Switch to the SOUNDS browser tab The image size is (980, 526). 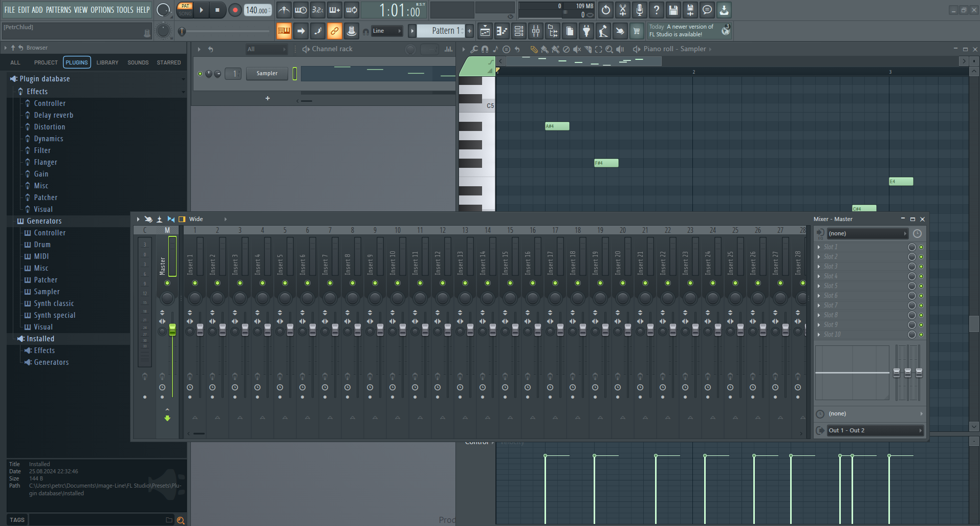coord(138,62)
